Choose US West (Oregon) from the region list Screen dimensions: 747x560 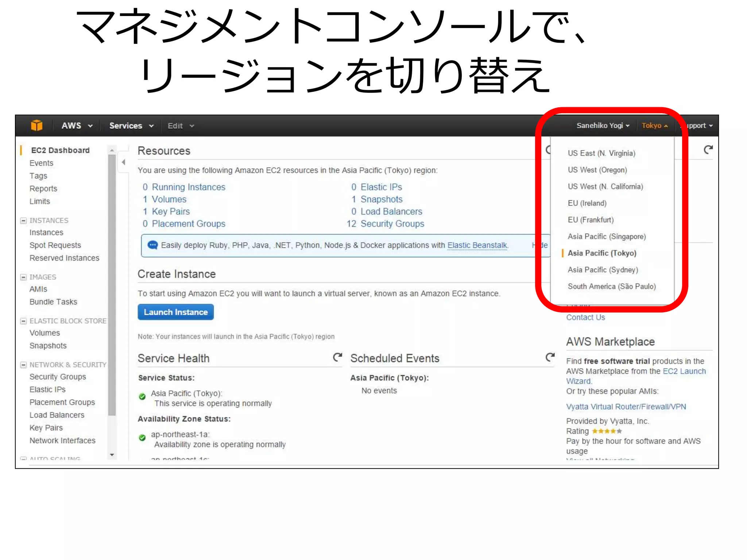pos(597,170)
